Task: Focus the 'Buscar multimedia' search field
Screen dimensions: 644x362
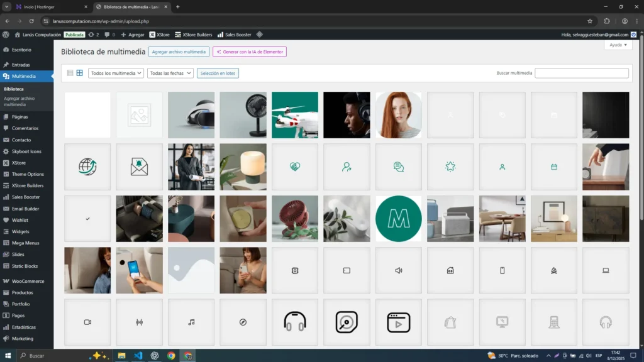Action: point(581,73)
